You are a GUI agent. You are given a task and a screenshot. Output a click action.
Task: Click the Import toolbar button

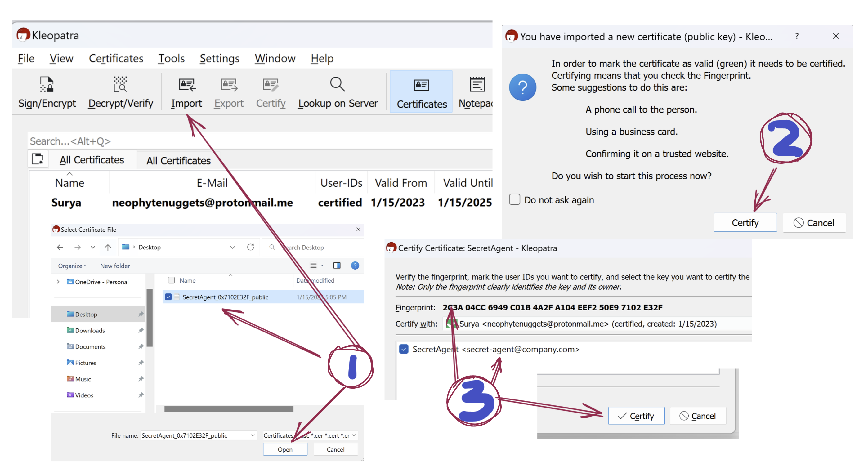[x=186, y=92]
